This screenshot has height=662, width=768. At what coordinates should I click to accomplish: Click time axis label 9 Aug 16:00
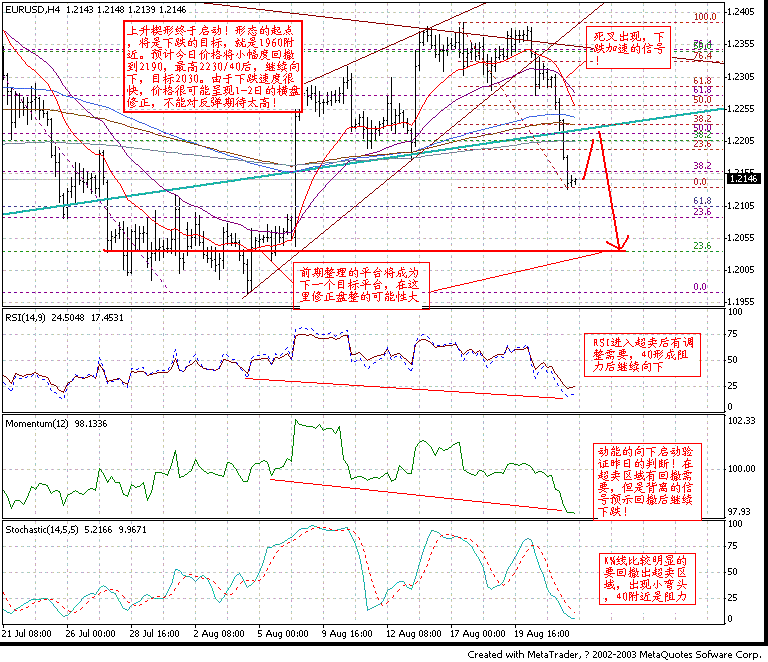click(347, 634)
